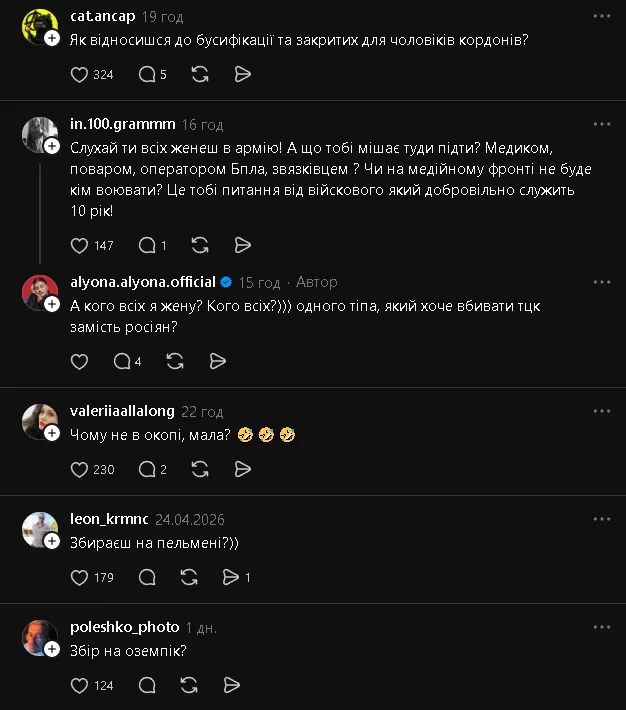Toggle like on valeriiaallalong's comment
Viewport: 626px width, 710px height.
click(79, 469)
